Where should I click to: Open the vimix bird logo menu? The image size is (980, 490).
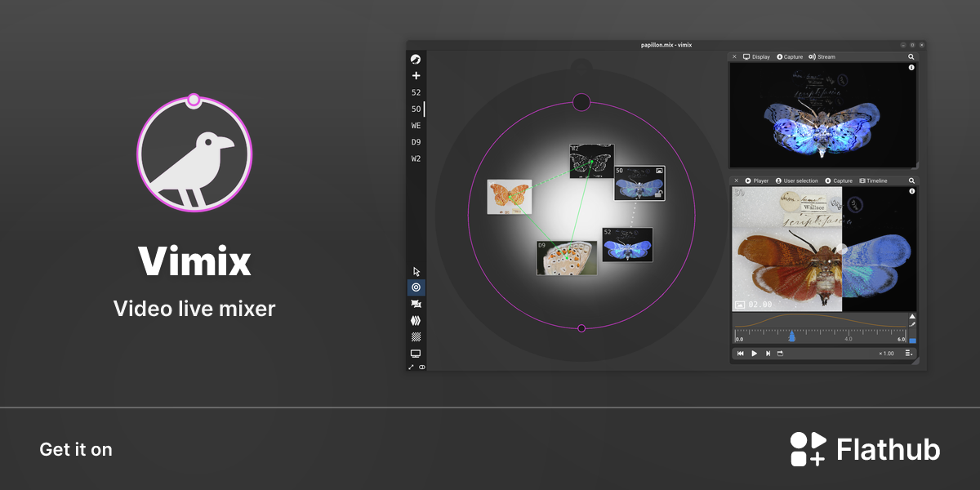[x=416, y=59]
